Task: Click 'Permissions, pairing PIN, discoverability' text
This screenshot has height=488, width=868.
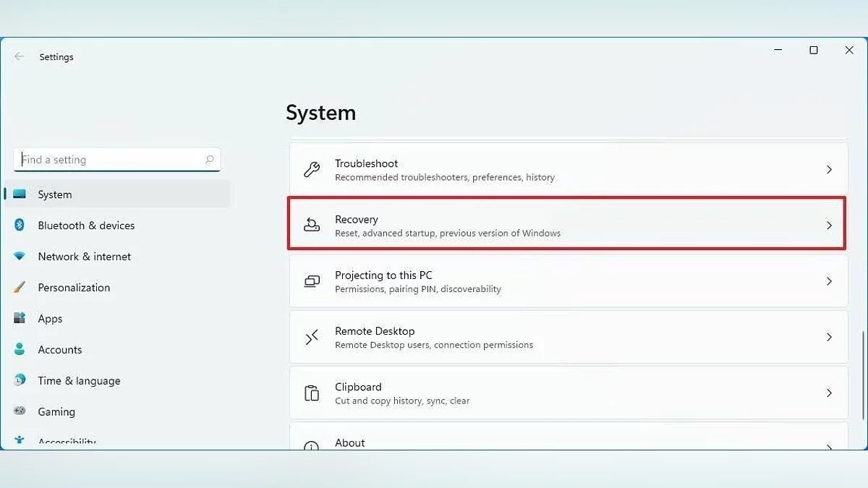Action: pyautogui.click(x=418, y=289)
